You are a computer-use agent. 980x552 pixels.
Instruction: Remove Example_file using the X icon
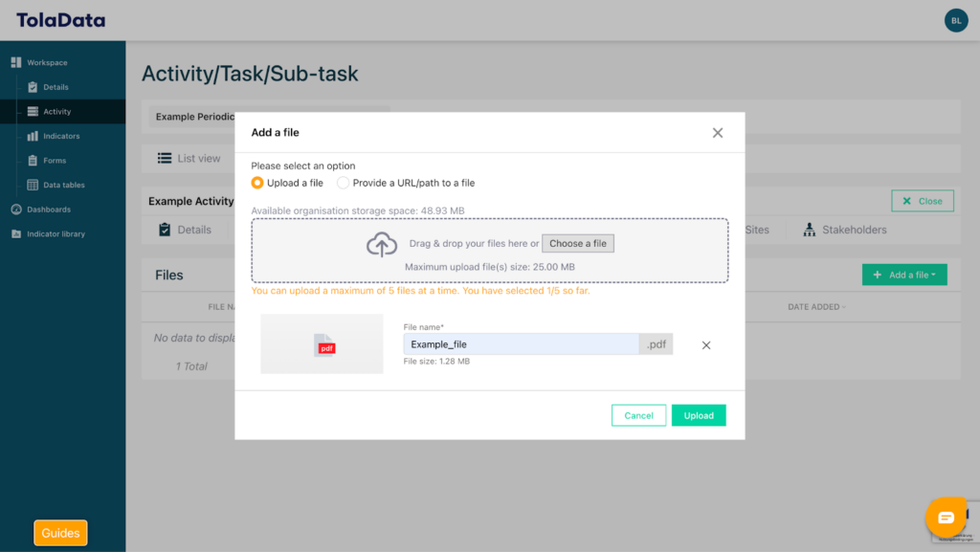coord(706,345)
